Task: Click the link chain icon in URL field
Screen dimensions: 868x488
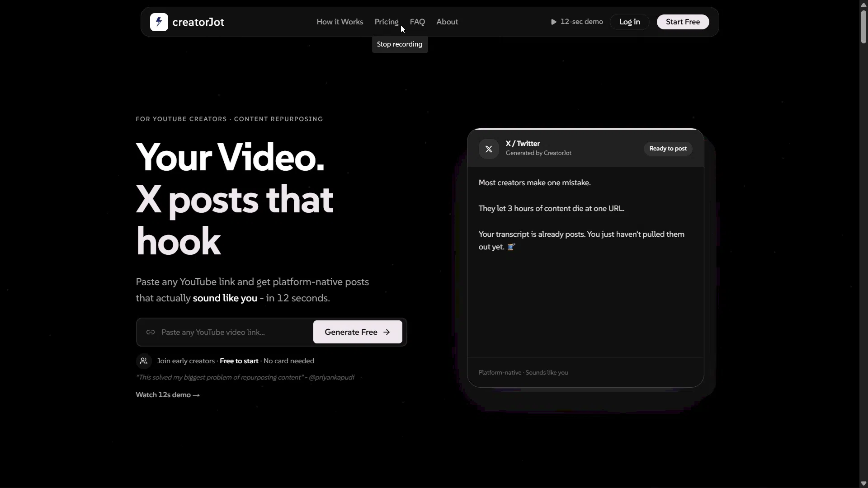Action: (x=151, y=332)
